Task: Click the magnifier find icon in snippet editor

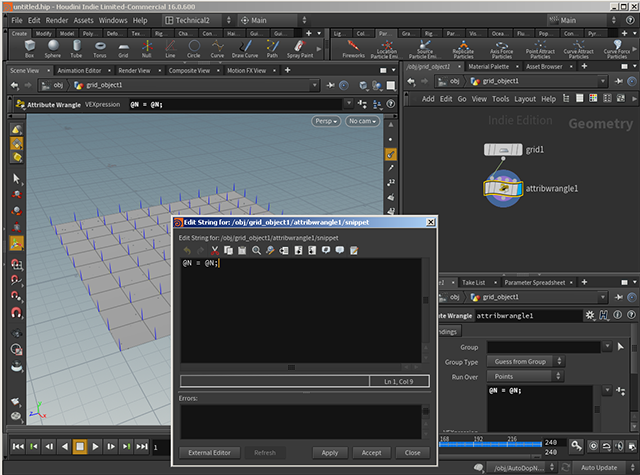Action: coord(256,250)
